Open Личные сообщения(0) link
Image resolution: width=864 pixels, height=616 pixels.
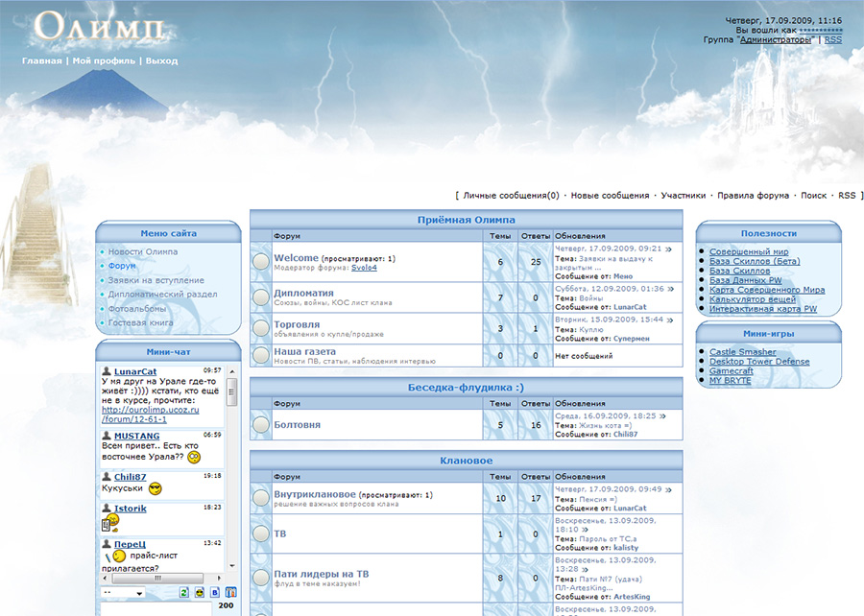[511, 196]
